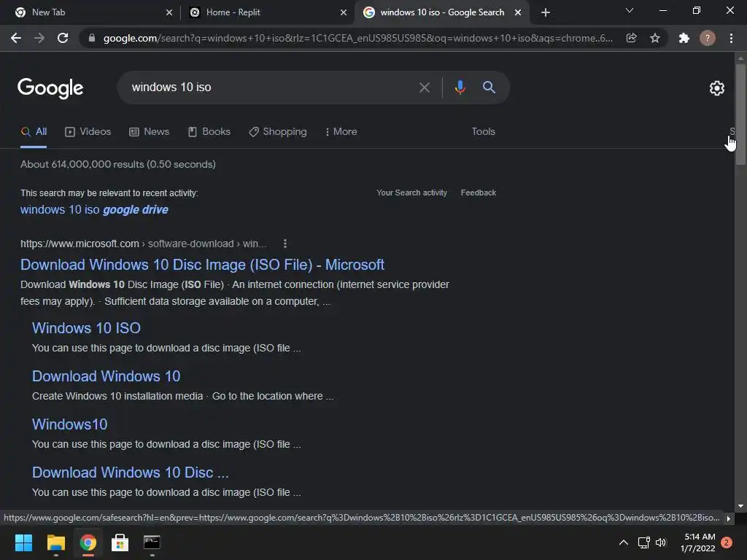Close the New Tab tab
Viewport: 747px width, 560px height.
coord(169,13)
